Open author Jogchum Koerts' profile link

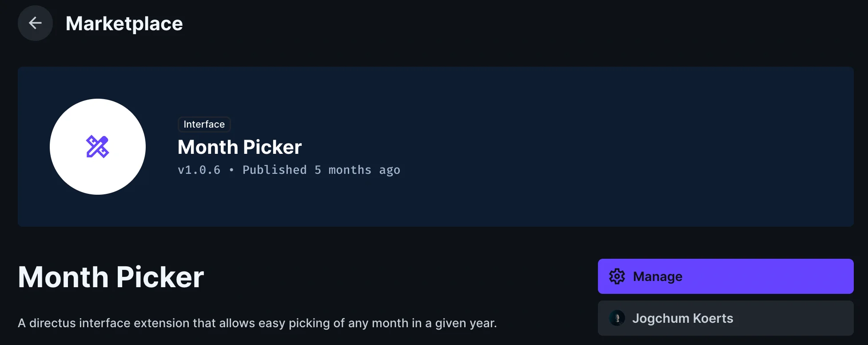[x=791, y=318]
